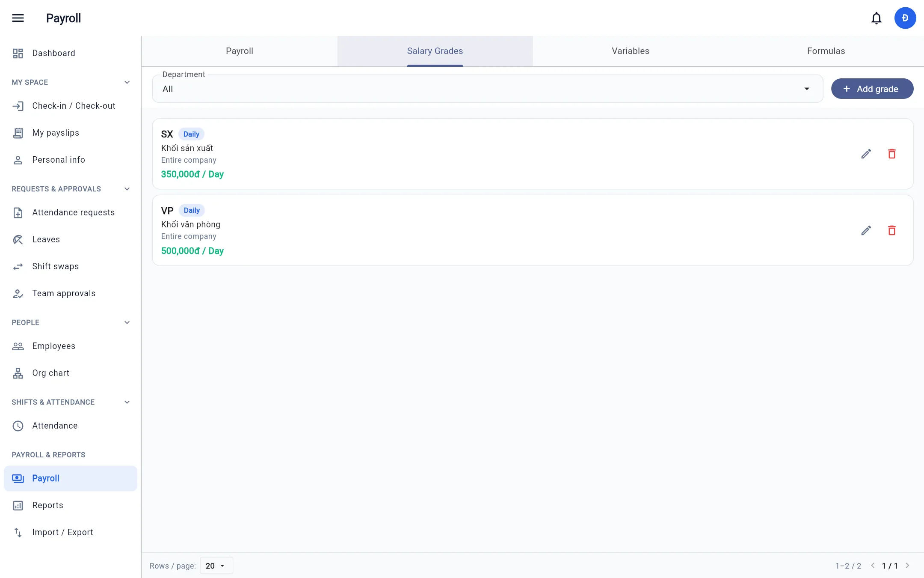Edit the SX salary grade
The width and height of the screenshot is (924, 578).
[866, 154]
